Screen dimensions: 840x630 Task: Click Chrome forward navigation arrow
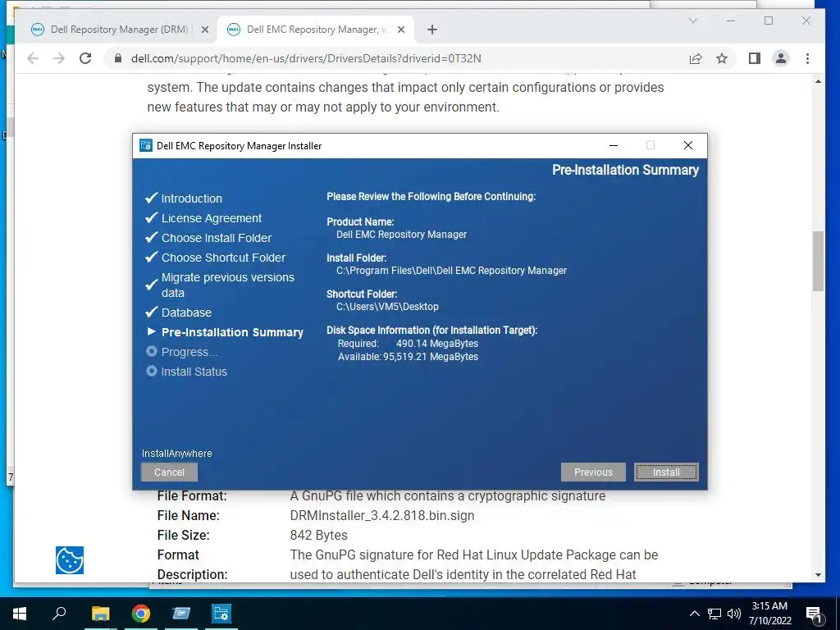pyautogui.click(x=59, y=58)
